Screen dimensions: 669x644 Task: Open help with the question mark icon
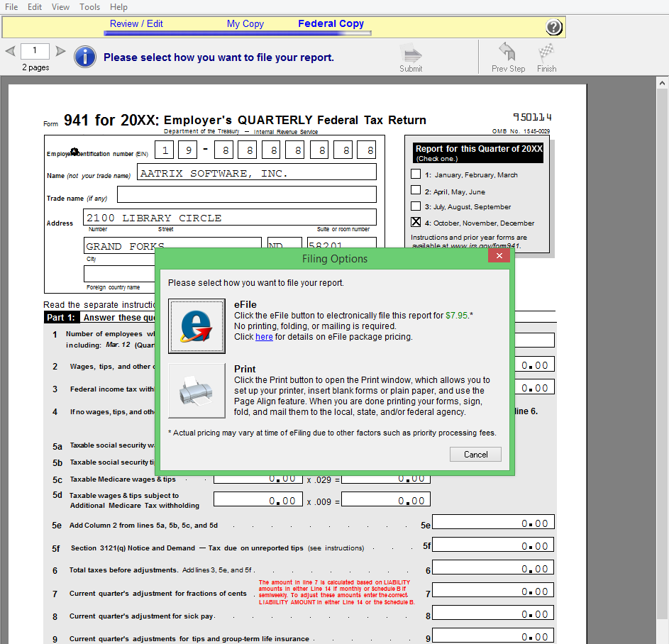[x=554, y=28]
